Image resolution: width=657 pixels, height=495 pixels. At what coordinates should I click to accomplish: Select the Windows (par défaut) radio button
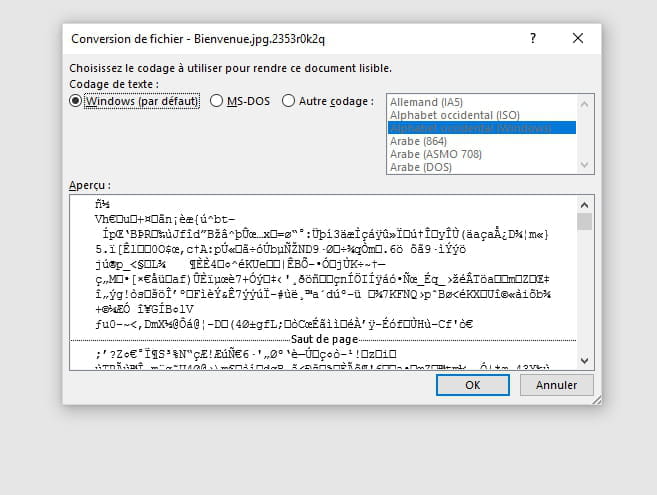click(x=76, y=101)
